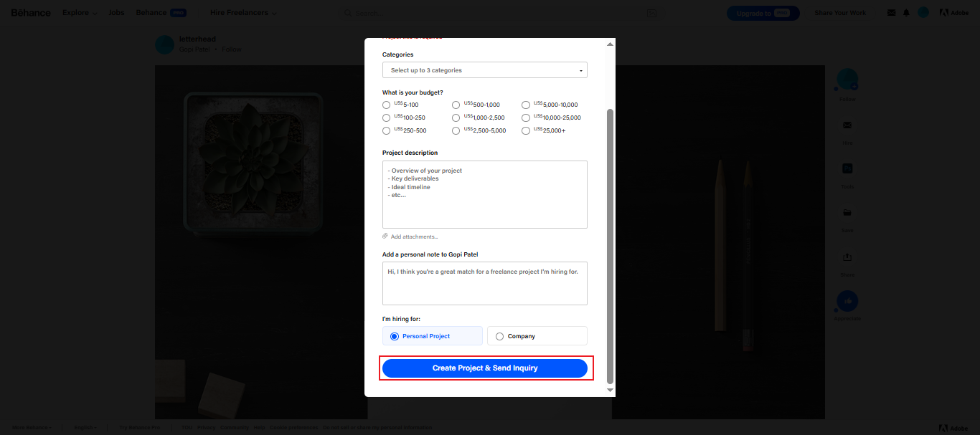Select US$500-1,000 budget option
This screenshot has height=435, width=980.
pos(456,105)
